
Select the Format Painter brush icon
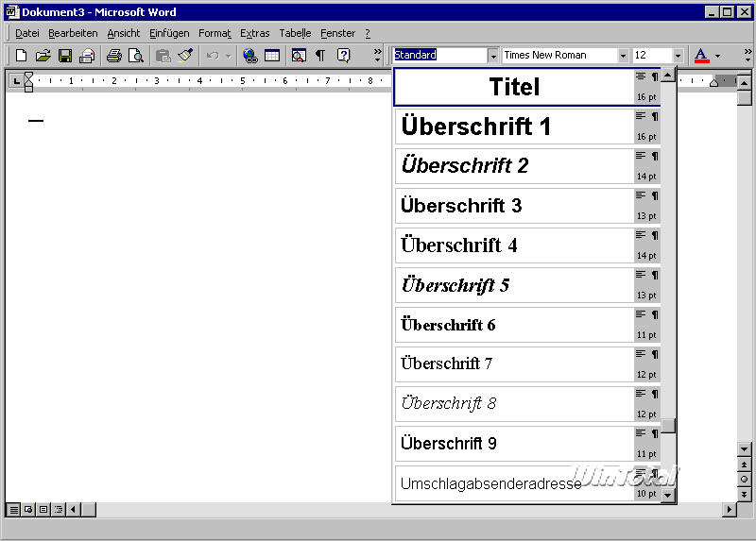[185, 56]
